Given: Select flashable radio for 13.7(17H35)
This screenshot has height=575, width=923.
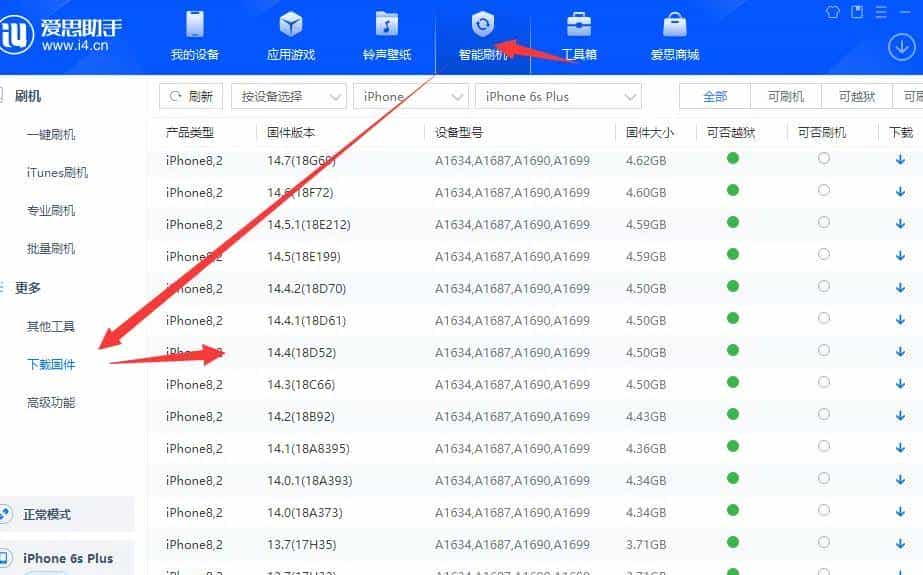Looking at the screenshot, I should [x=824, y=542].
